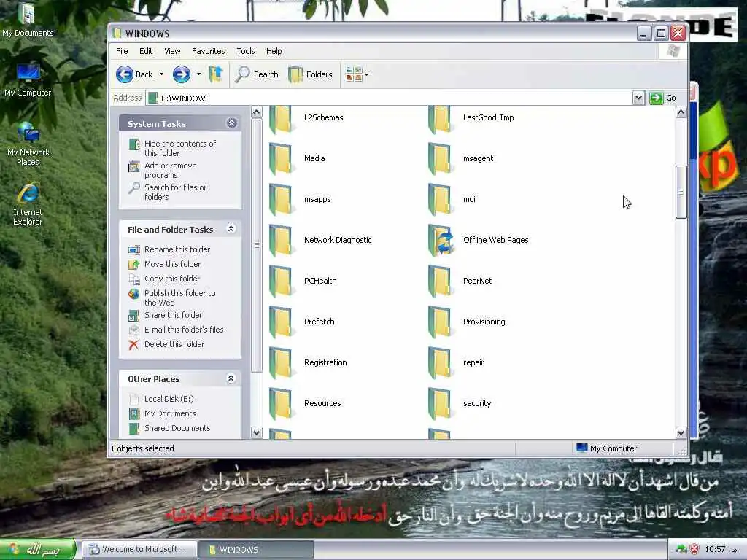747x560 pixels.
Task: Open the Favorites menu
Action: pyautogui.click(x=208, y=51)
